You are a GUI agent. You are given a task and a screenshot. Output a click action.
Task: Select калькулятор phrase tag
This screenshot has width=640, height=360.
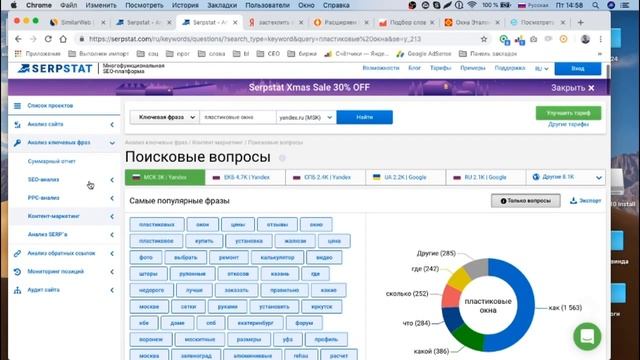pyautogui.click(x=277, y=258)
